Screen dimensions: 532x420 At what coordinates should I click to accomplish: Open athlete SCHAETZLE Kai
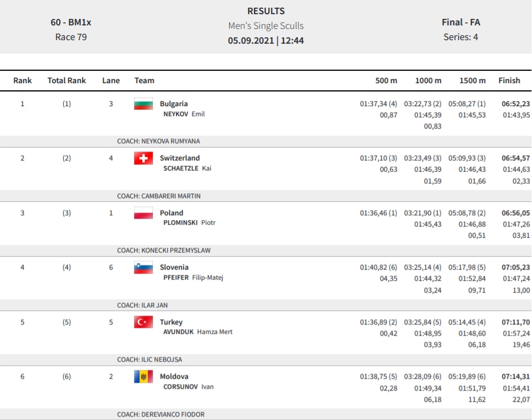pos(187,168)
